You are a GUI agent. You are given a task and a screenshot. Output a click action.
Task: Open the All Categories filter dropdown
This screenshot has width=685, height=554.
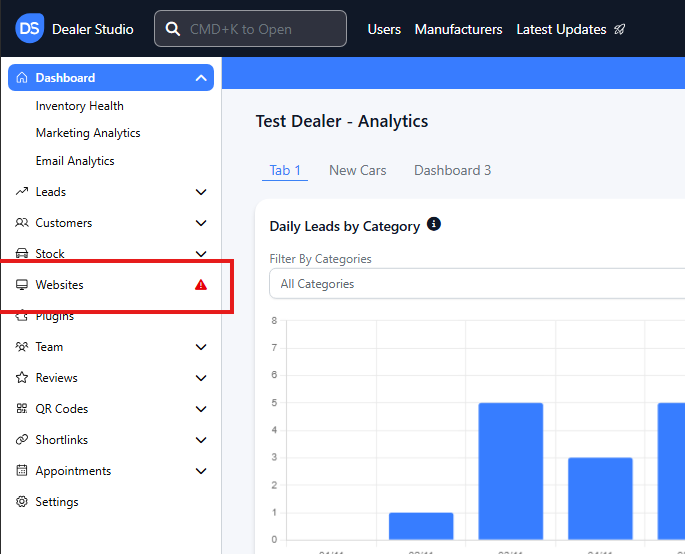click(x=476, y=284)
